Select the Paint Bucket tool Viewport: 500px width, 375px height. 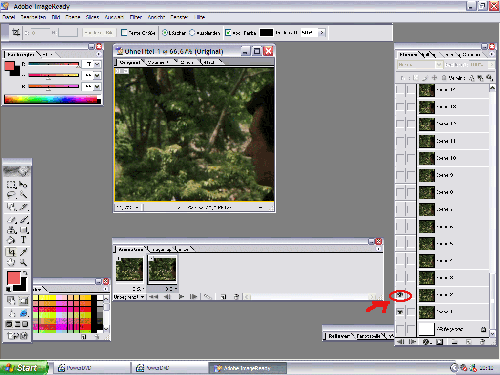click(x=11, y=240)
